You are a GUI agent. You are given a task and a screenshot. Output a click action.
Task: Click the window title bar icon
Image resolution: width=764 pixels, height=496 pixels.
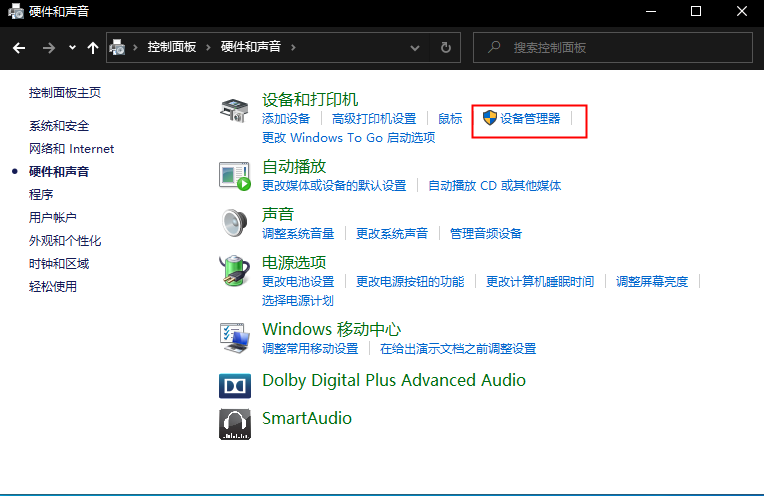point(16,11)
